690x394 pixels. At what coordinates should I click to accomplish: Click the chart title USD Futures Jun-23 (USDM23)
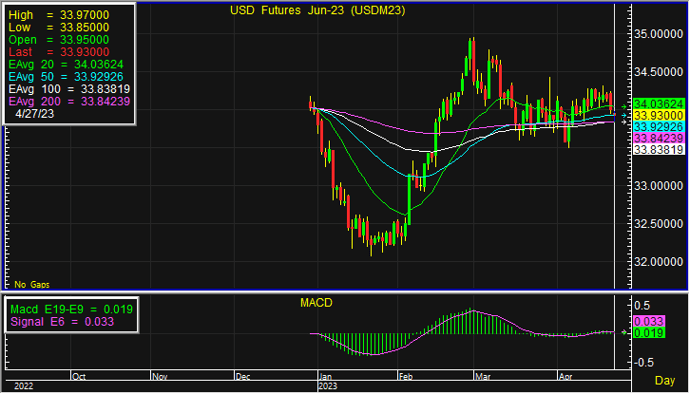[x=317, y=10]
